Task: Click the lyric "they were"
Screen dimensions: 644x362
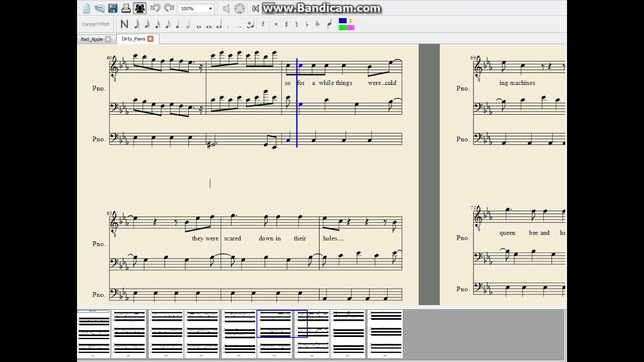Action: (x=205, y=238)
